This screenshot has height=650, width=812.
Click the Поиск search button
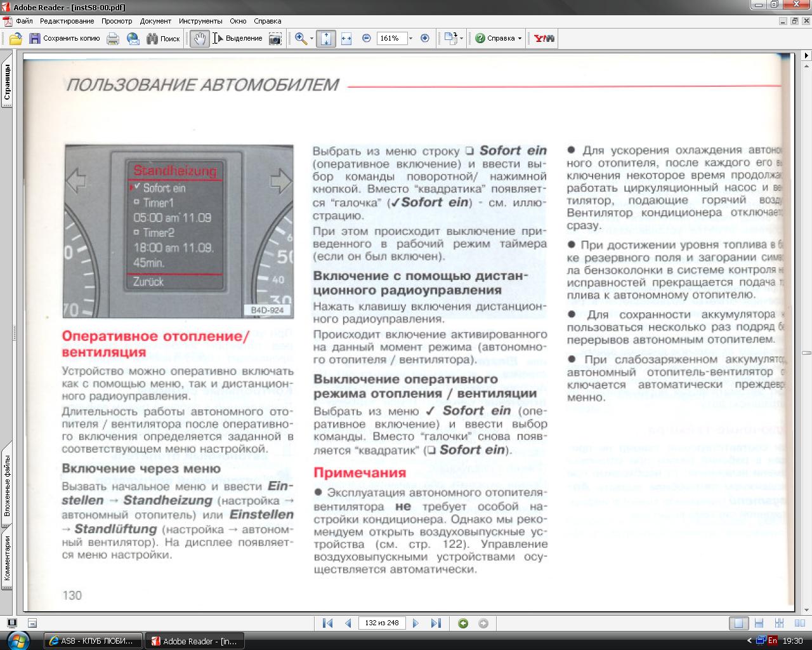click(x=163, y=39)
